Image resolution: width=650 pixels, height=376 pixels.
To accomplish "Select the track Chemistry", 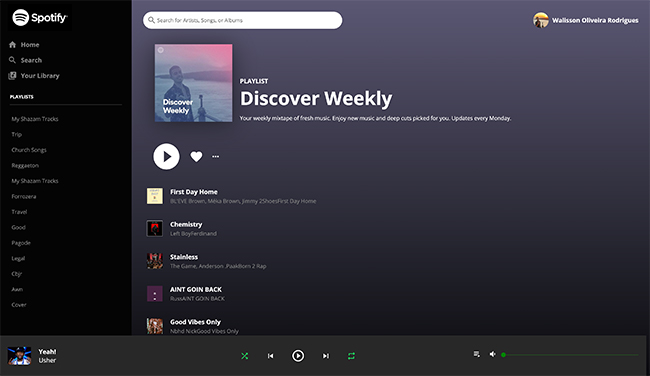I will pyautogui.click(x=186, y=224).
